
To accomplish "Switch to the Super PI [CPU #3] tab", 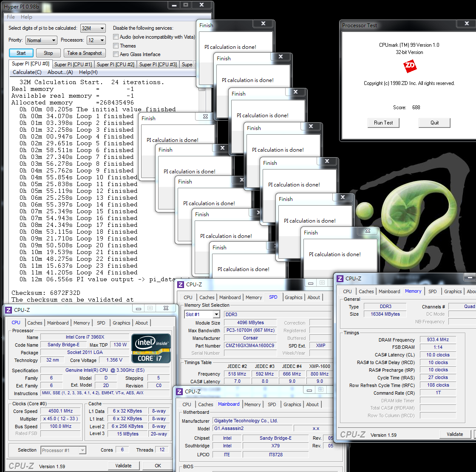I will click(158, 64).
